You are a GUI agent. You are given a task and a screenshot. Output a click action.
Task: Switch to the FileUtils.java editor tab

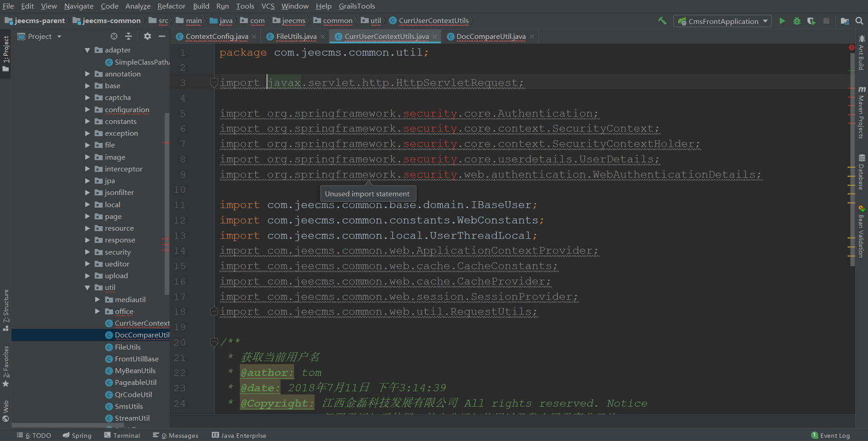296,36
